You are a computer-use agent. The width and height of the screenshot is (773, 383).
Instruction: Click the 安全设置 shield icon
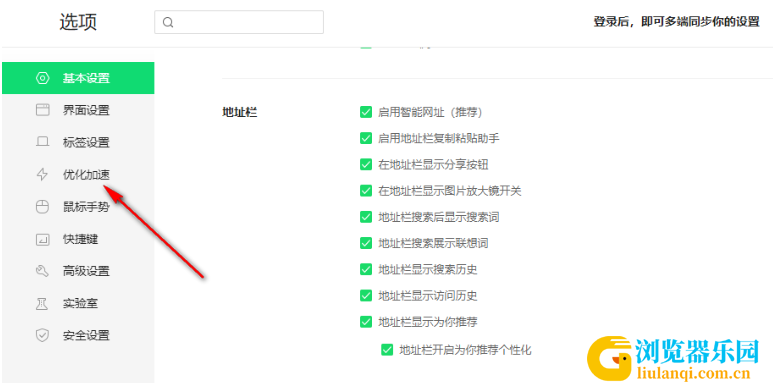(43, 335)
